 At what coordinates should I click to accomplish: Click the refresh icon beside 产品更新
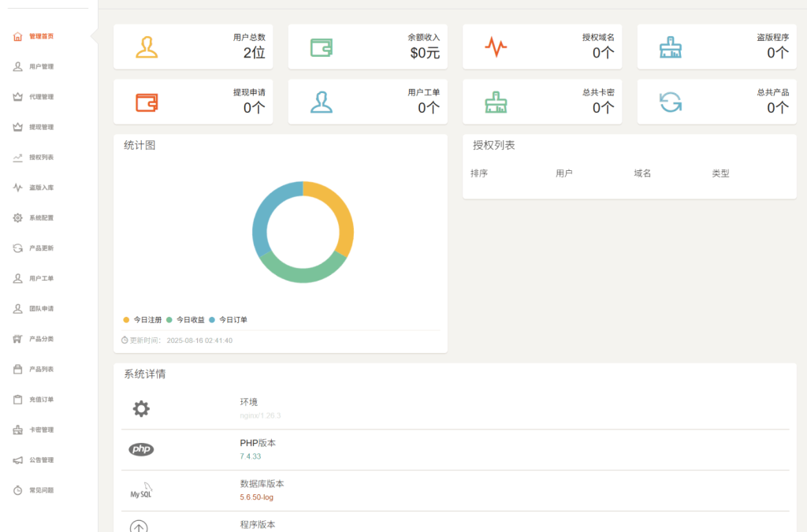tap(17, 248)
